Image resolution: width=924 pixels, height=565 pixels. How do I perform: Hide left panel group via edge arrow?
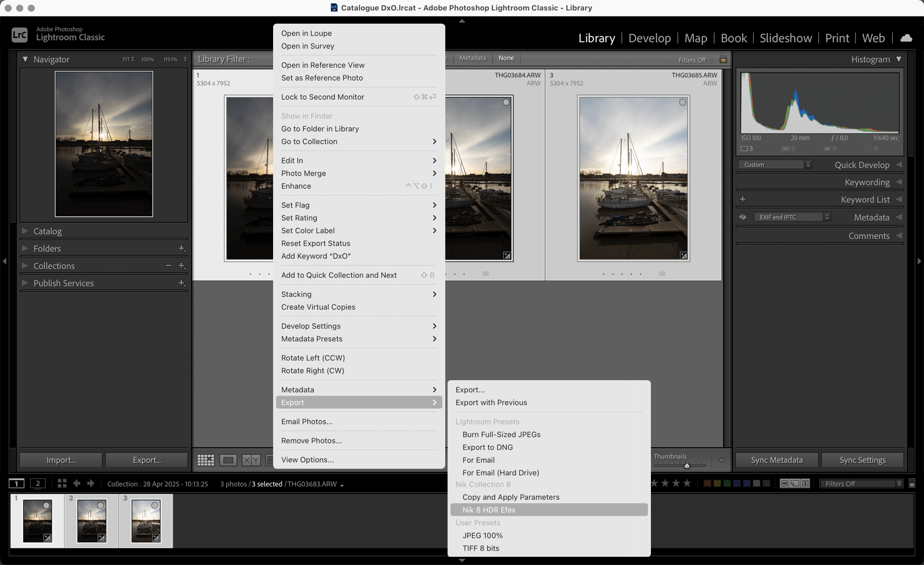[x=4, y=261]
